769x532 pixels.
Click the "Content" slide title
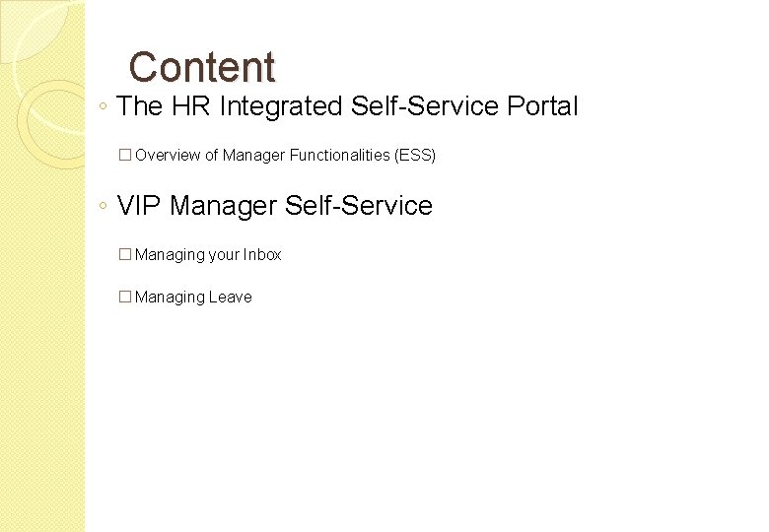202,67
